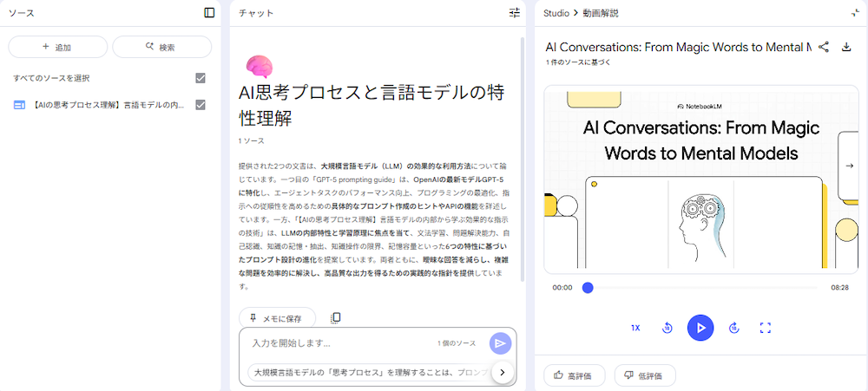868x391 pixels.
Task: Click the '1 件のソースに基づく' label
Action: pyautogui.click(x=578, y=62)
